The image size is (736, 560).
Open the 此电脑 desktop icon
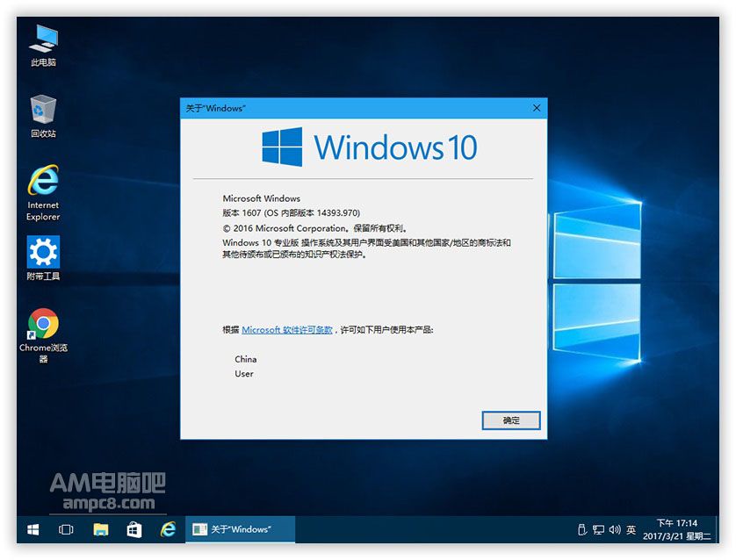43,46
